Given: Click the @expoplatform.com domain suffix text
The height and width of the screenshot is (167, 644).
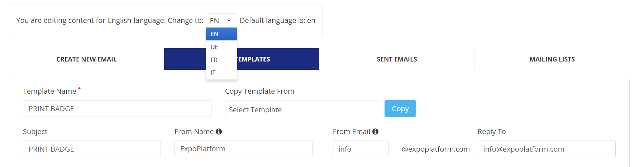Looking at the screenshot, I should 435,149.
